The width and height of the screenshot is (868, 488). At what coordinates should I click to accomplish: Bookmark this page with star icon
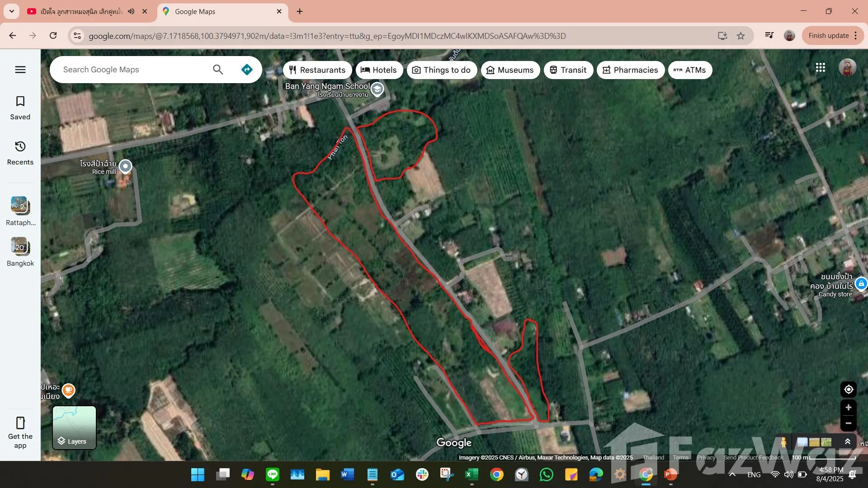point(741,36)
